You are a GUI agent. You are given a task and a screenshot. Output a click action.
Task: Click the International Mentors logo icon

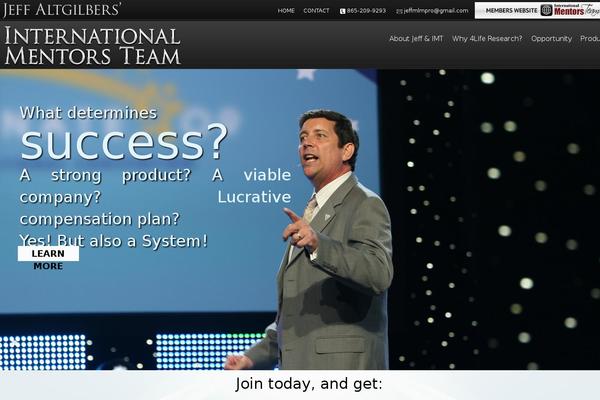pyautogui.click(x=546, y=10)
